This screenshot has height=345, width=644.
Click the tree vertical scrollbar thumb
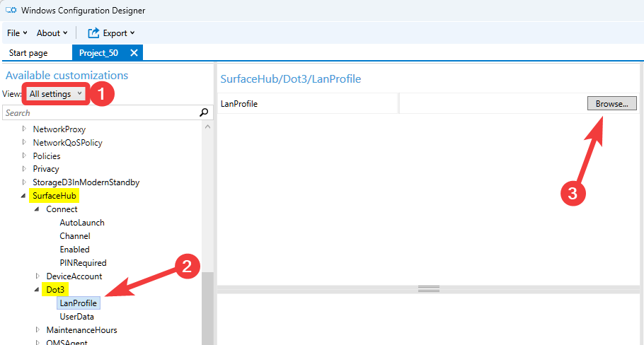207,308
